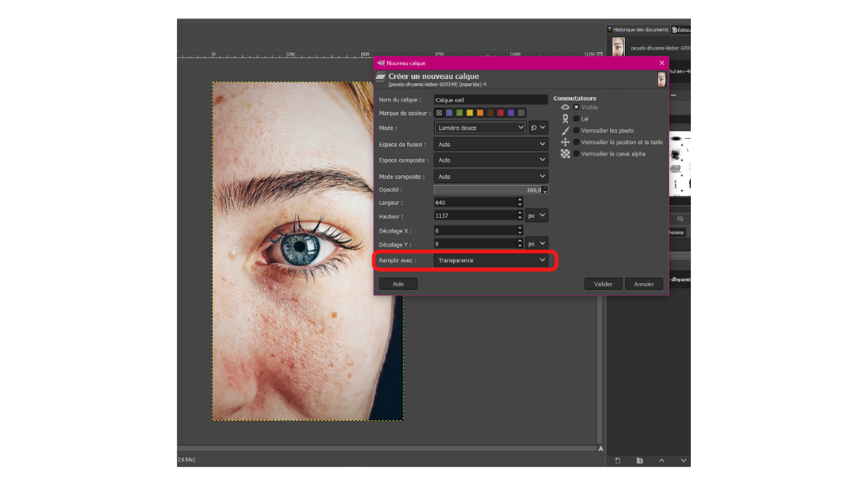Switch to the Éditeur tab
This screenshot has height=486, width=868.
click(x=681, y=30)
